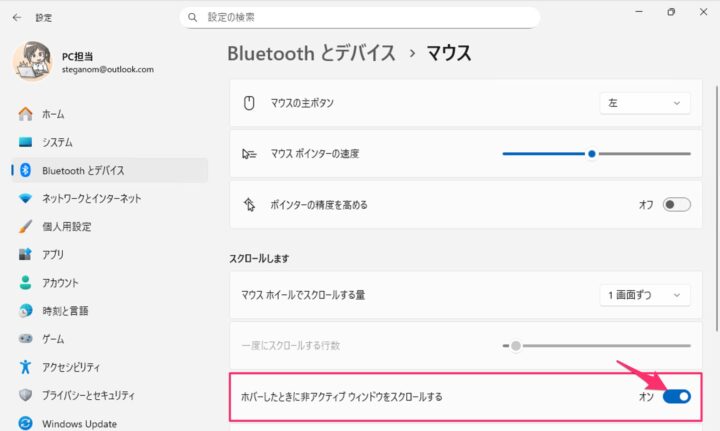Select the システム monitor icon
The height and width of the screenshot is (431, 720).
point(26,142)
